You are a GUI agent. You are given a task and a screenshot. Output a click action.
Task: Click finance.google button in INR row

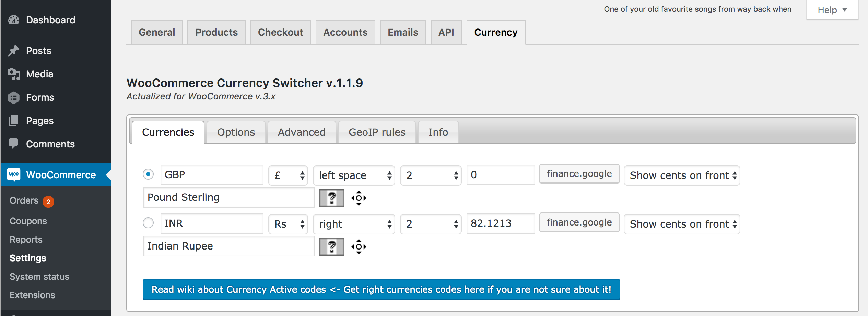pos(579,222)
